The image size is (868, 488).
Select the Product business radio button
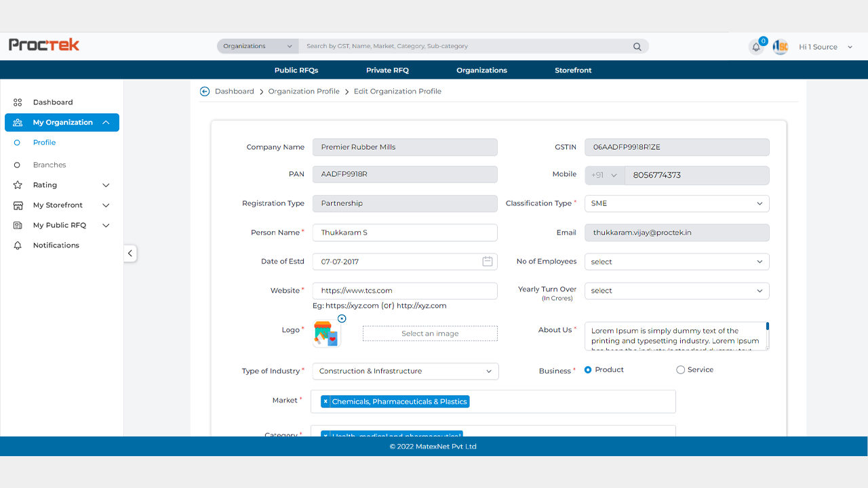588,370
